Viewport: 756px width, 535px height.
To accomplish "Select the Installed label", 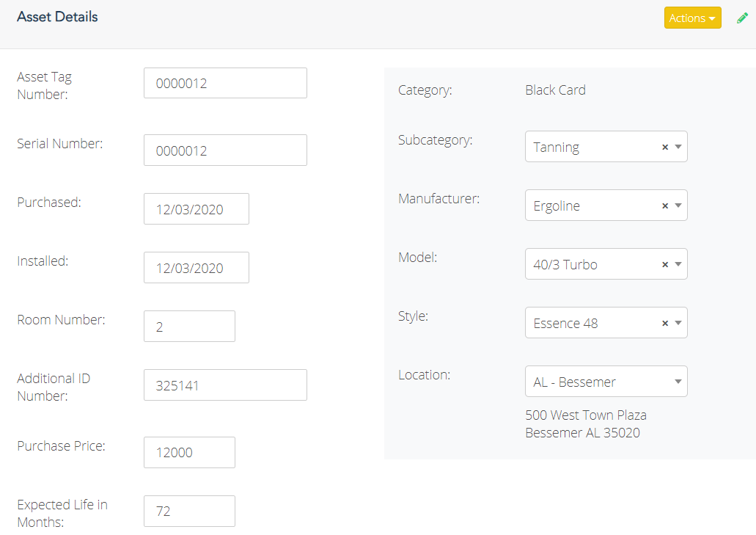I will point(43,261).
